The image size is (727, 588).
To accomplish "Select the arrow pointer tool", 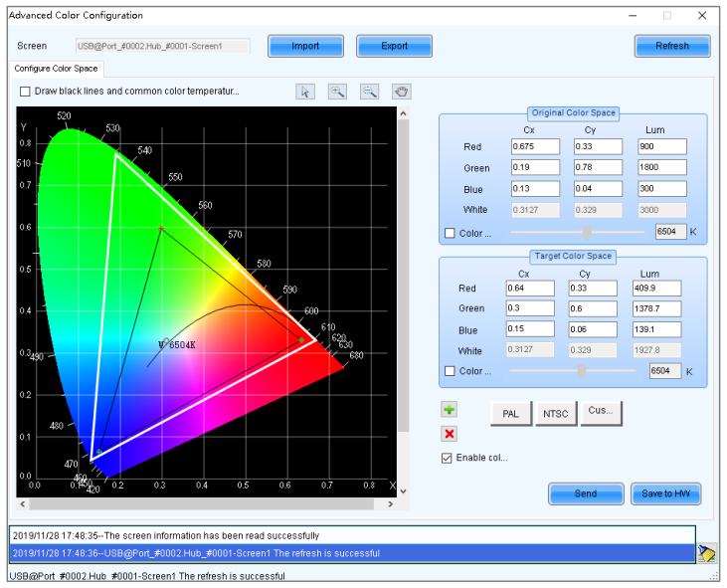I will 305,92.
